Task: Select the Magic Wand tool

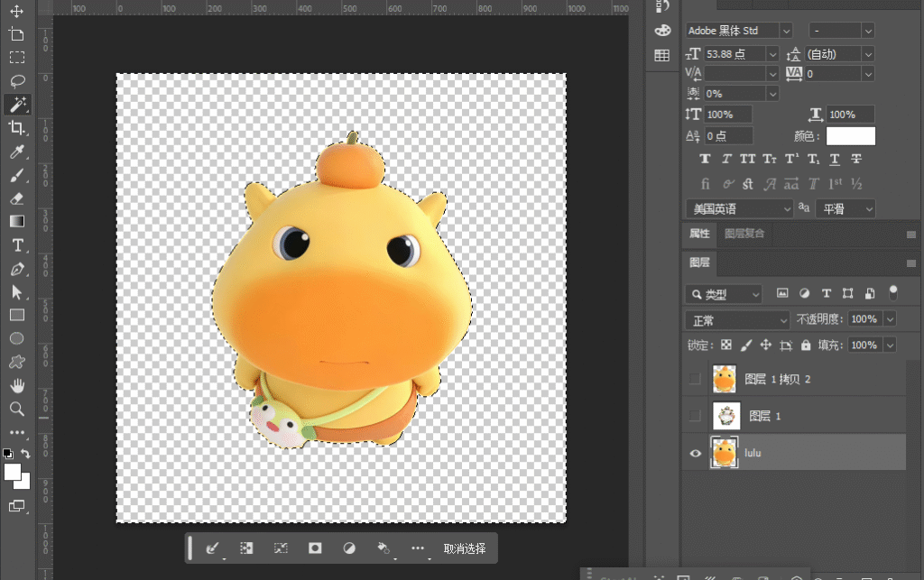Action: pyautogui.click(x=16, y=105)
